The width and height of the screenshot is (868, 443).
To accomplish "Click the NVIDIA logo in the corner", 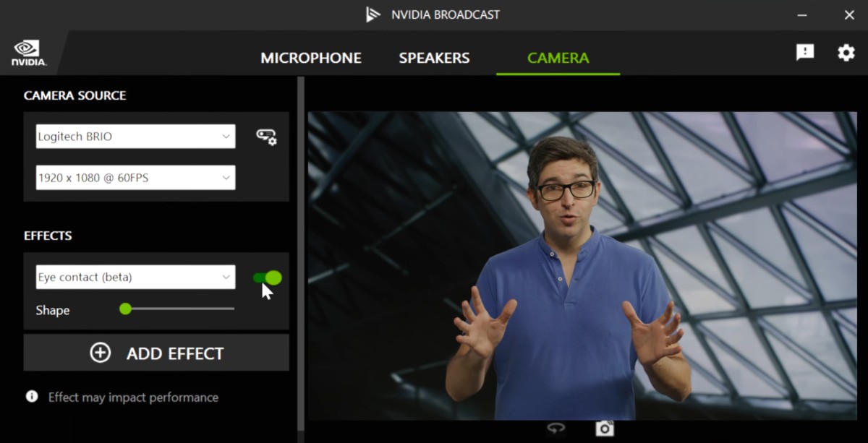I will (29, 51).
